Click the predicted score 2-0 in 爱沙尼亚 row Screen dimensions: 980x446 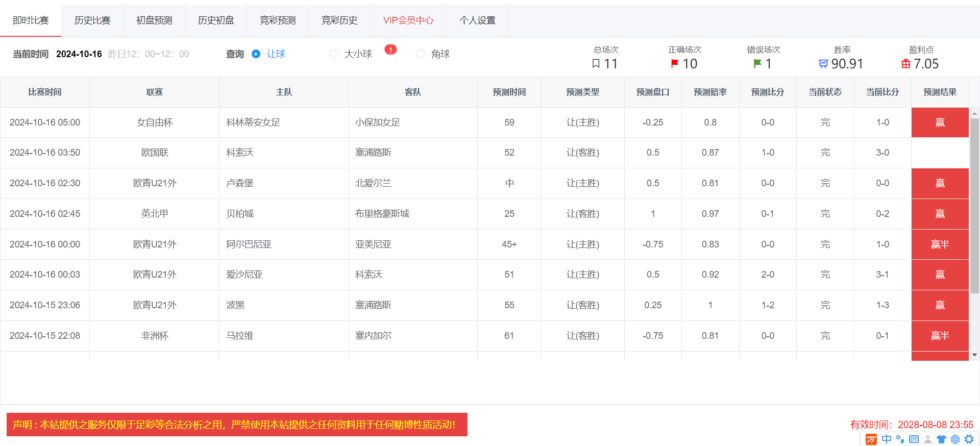point(768,275)
